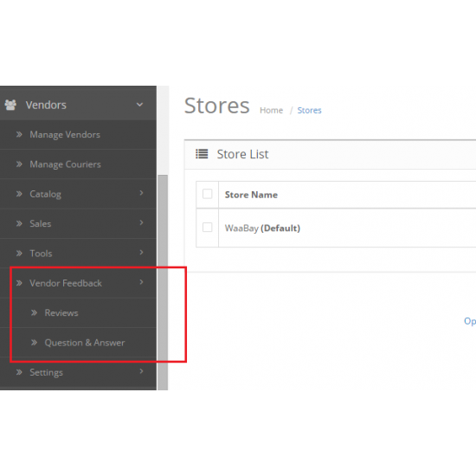Select the Sales menu label
The width and height of the screenshot is (476, 476).
click(x=41, y=224)
